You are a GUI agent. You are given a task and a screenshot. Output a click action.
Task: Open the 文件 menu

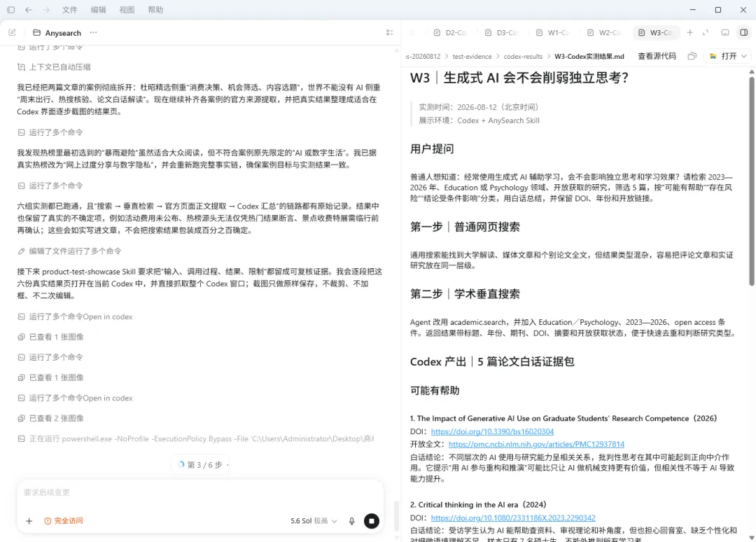pyautogui.click(x=69, y=10)
